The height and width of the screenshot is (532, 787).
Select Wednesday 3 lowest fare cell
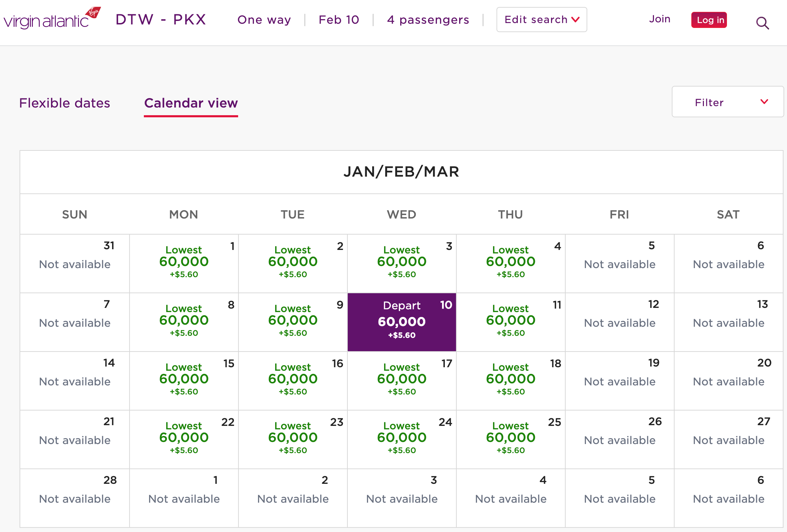point(402,263)
